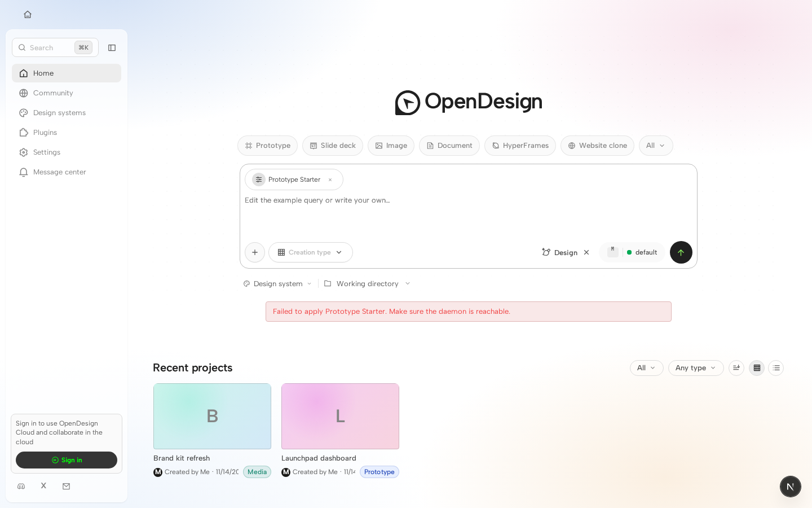Image resolution: width=812 pixels, height=508 pixels.
Task: Open the N badge in the corner
Action: (x=791, y=487)
